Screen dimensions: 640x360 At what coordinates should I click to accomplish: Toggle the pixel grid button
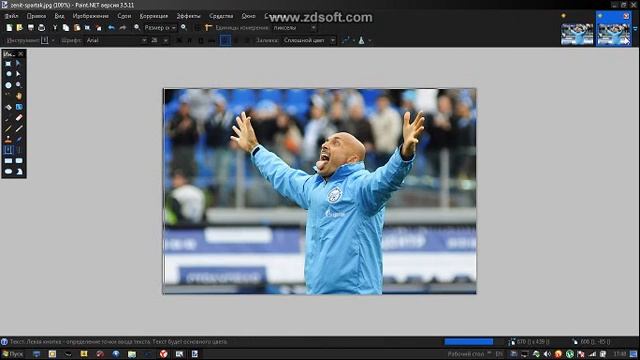click(198, 28)
